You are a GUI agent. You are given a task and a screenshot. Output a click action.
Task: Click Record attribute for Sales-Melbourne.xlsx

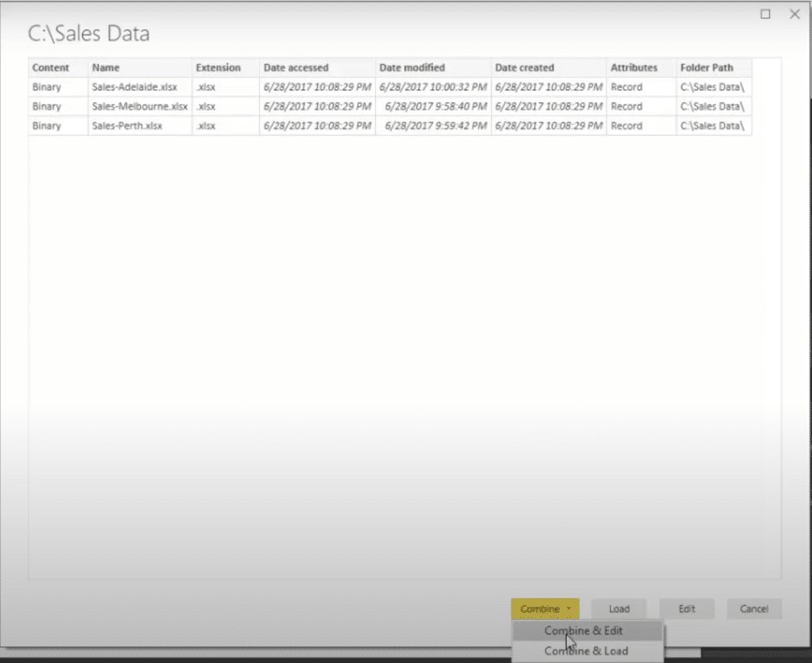pos(641,107)
